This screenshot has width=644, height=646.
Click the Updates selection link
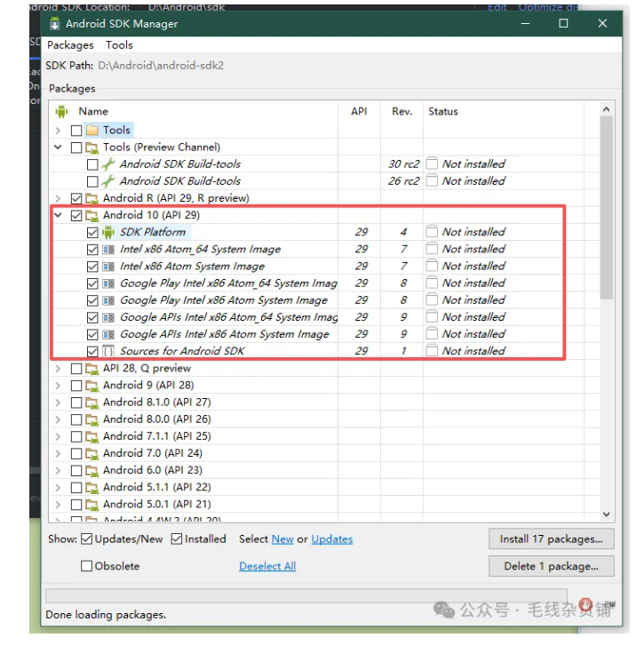[x=332, y=538]
